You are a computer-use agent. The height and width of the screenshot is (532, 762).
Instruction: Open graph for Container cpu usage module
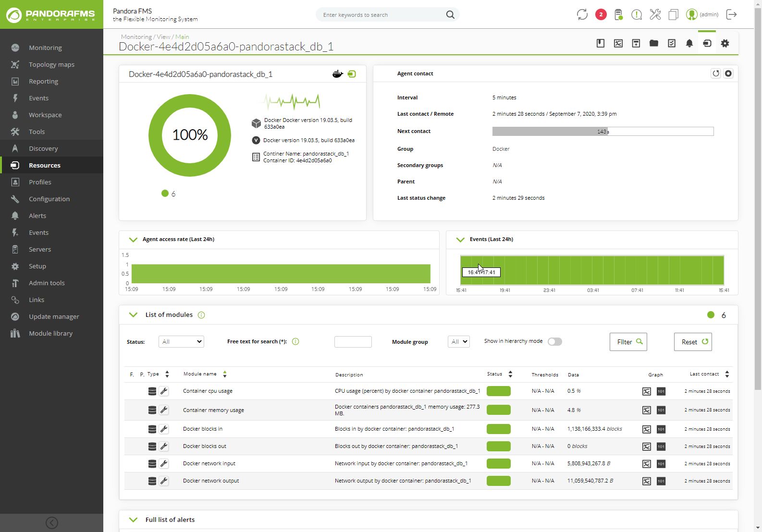coord(647,391)
